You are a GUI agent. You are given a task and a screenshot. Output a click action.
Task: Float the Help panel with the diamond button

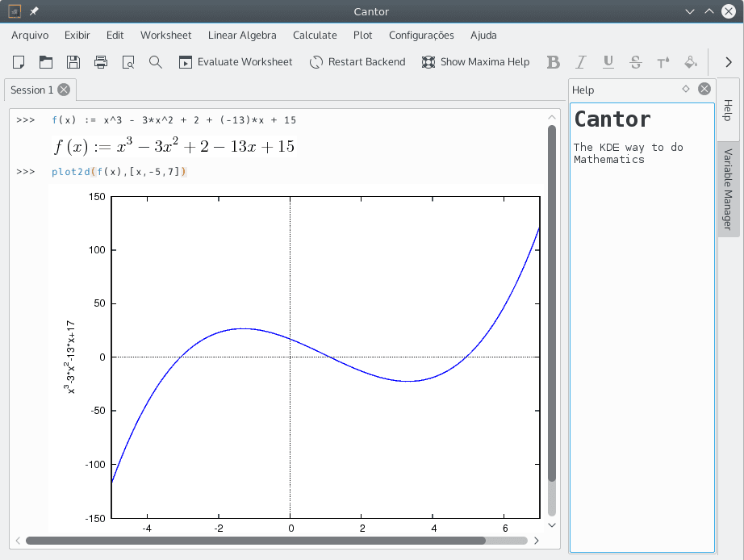tap(686, 90)
